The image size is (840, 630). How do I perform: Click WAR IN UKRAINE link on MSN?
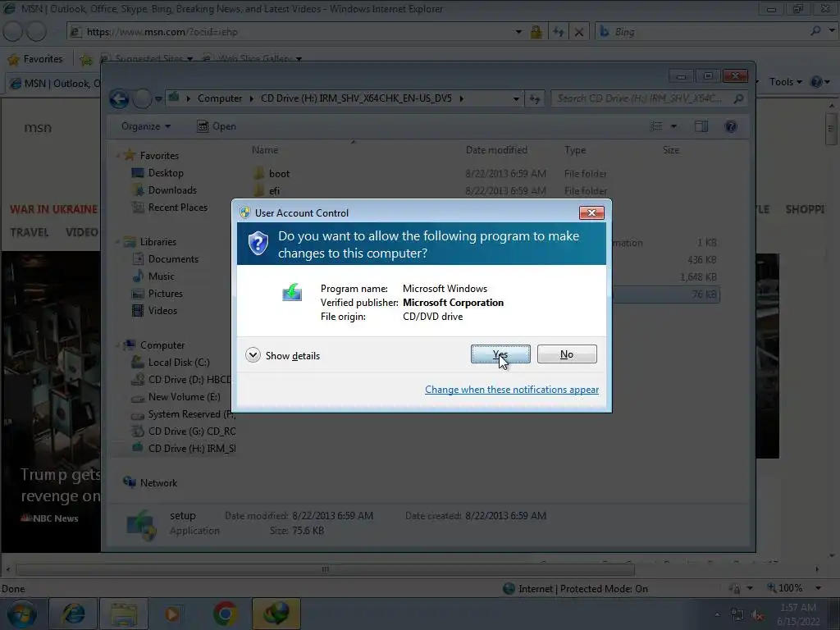(x=53, y=209)
